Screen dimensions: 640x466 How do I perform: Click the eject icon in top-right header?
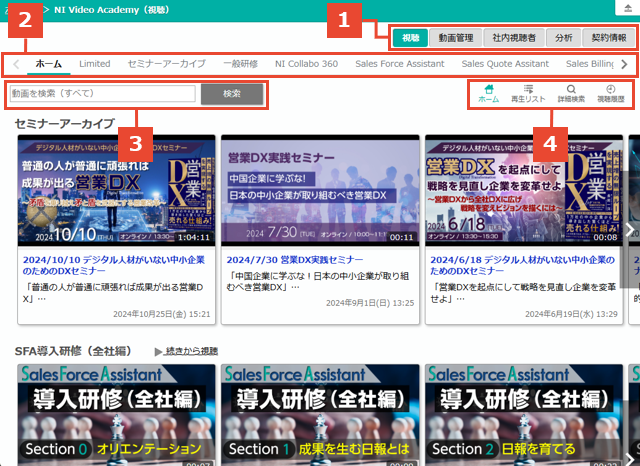pyautogui.click(x=628, y=8)
